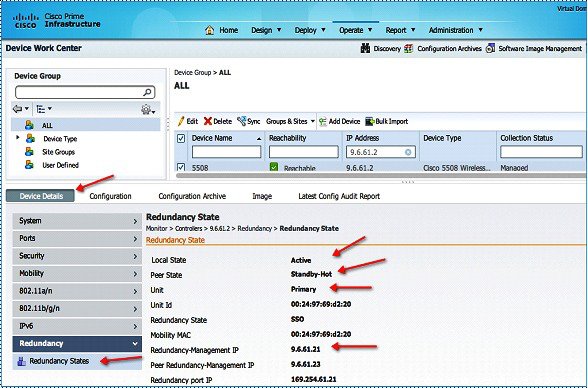Open the Operate menu dropdown
The image size is (588, 388).
point(355,30)
